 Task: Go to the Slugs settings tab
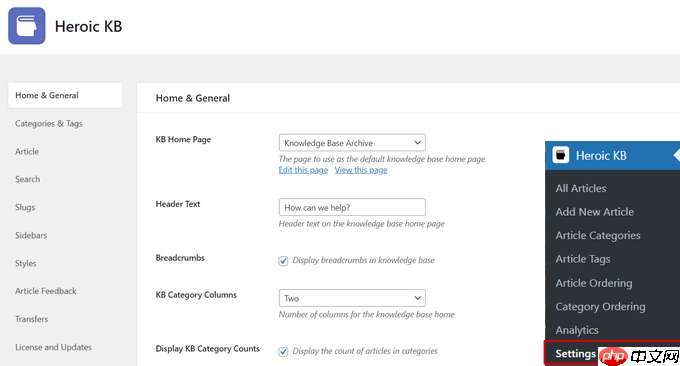click(25, 207)
